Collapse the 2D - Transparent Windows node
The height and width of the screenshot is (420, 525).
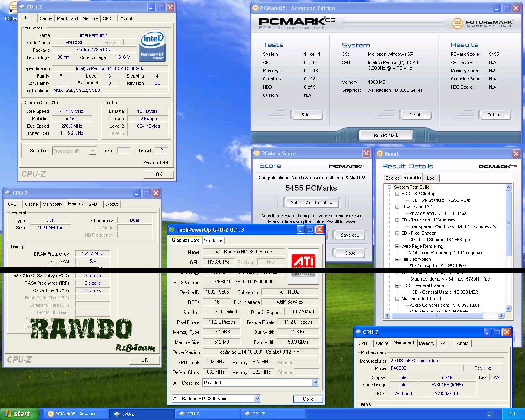pos(397,220)
